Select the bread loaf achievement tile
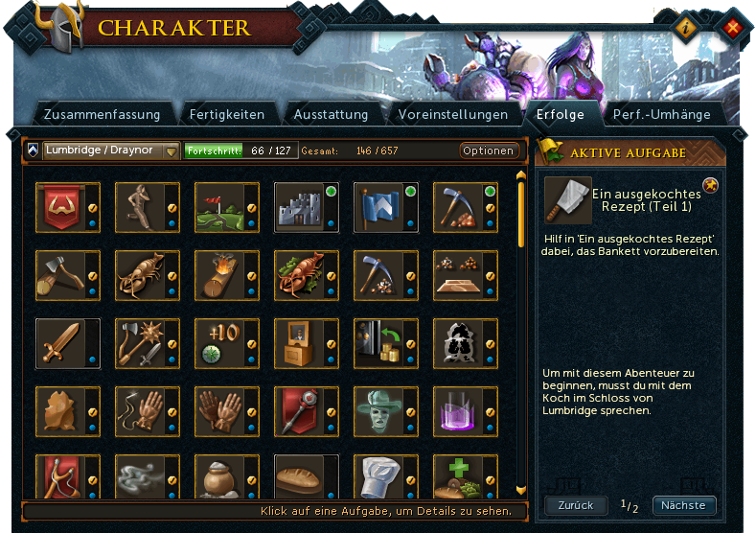The width and height of the screenshot is (756, 533). click(x=307, y=476)
